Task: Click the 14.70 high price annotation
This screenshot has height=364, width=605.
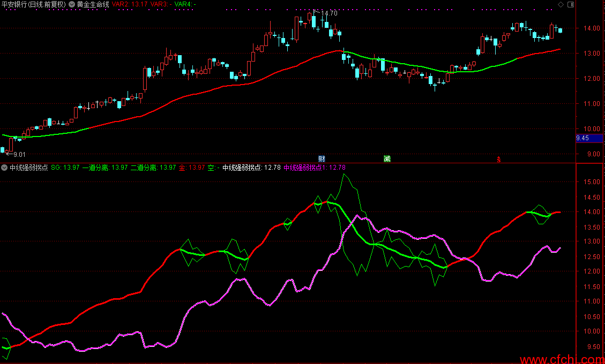Action: coord(329,13)
